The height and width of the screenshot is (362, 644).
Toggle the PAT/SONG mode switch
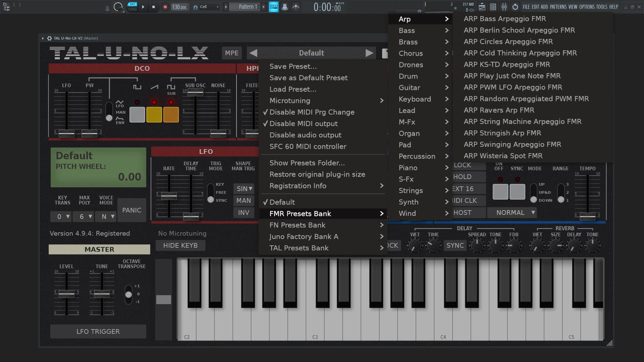click(x=132, y=7)
